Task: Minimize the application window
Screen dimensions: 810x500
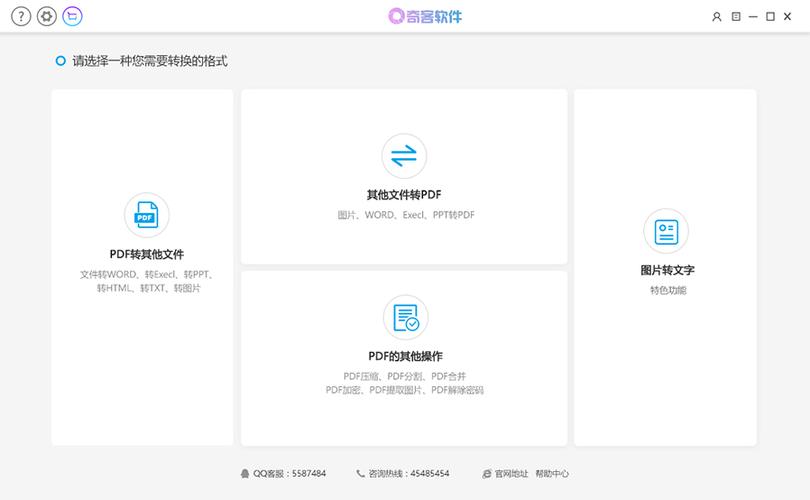Action: tap(753, 17)
